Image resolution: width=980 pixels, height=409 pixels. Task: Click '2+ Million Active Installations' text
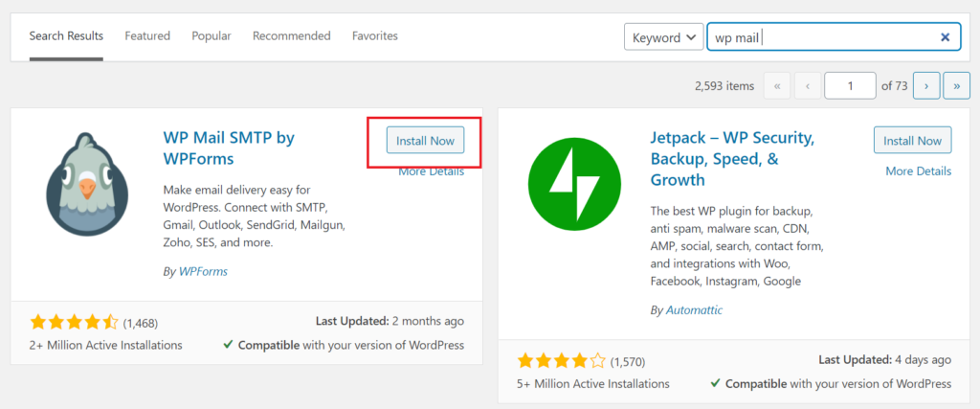point(105,345)
